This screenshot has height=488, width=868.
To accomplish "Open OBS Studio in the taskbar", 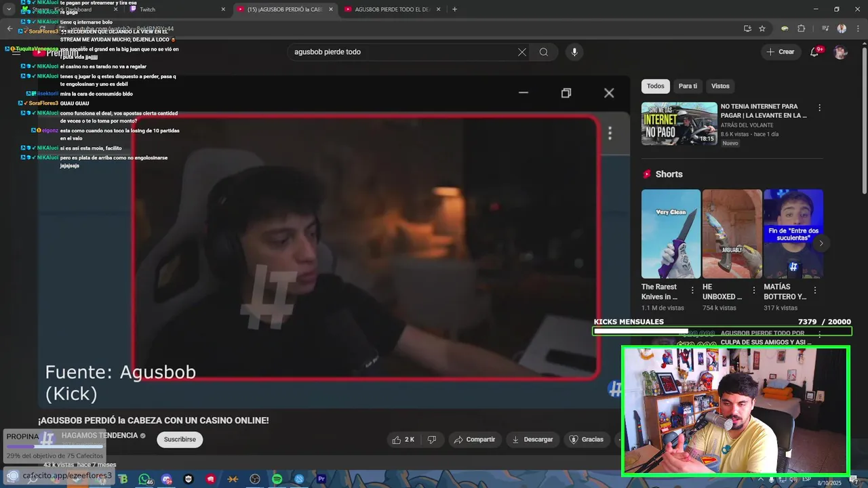I will (x=255, y=479).
